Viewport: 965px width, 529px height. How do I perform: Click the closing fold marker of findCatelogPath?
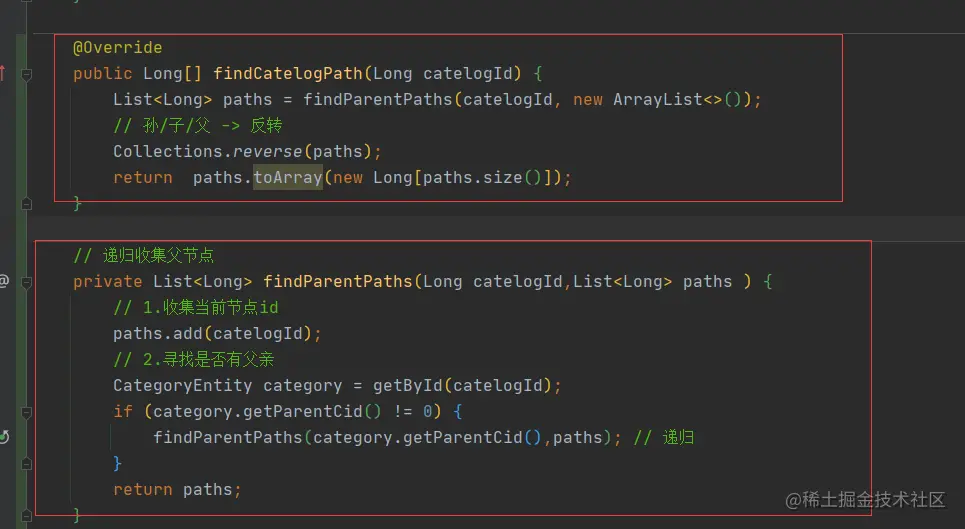coord(26,204)
